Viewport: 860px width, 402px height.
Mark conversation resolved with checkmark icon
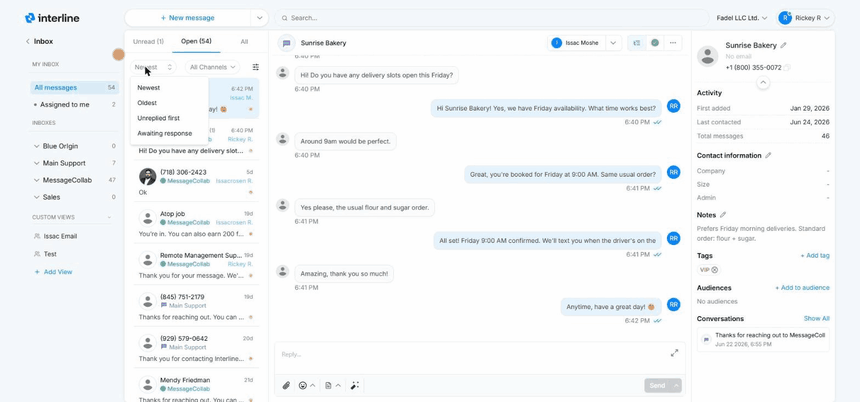(654, 43)
